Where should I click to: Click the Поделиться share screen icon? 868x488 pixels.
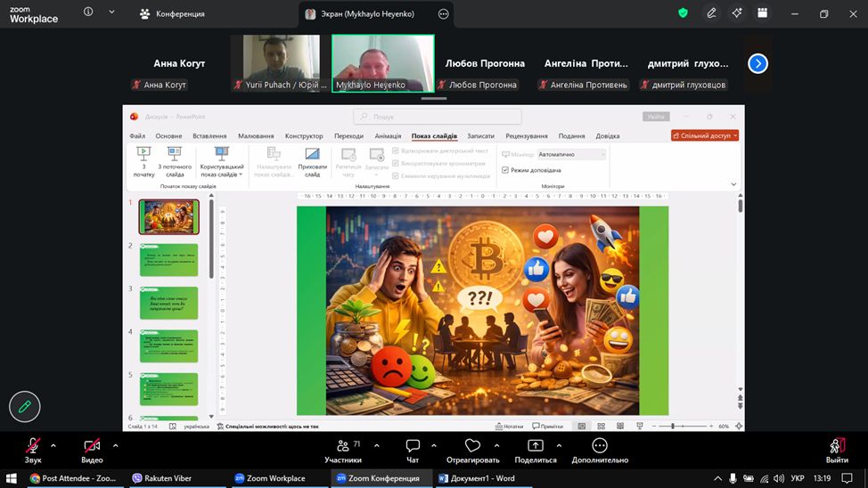point(535,445)
